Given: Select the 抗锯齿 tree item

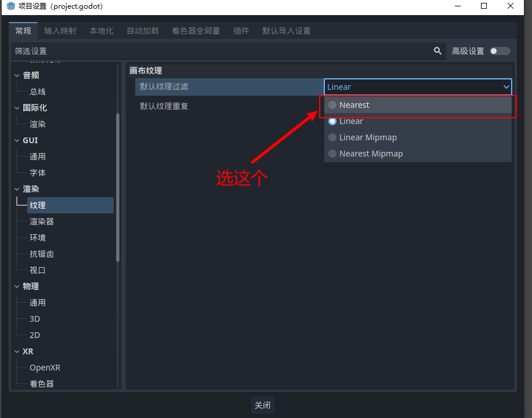Looking at the screenshot, I should (x=41, y=254).
